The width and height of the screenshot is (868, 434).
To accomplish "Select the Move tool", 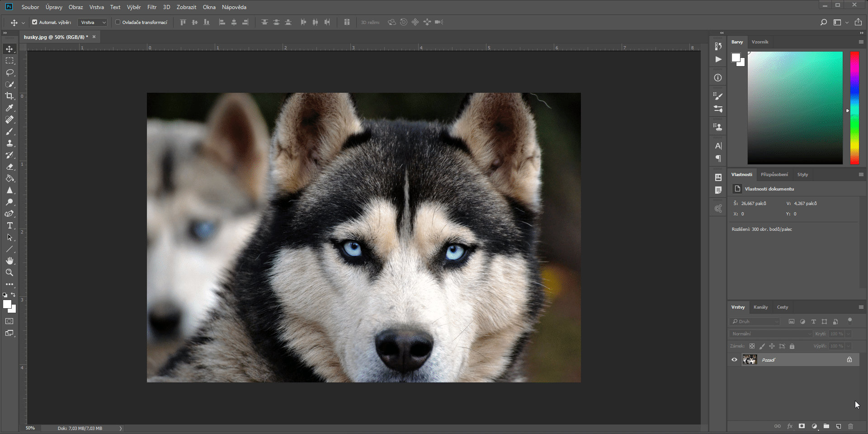I will point(9,49).
